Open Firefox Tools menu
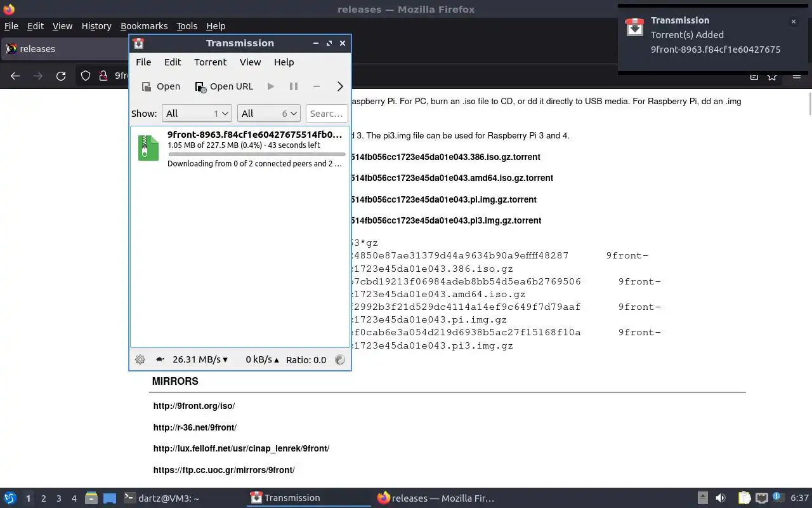Screen dimensions: 812x508 coord(187,26)
